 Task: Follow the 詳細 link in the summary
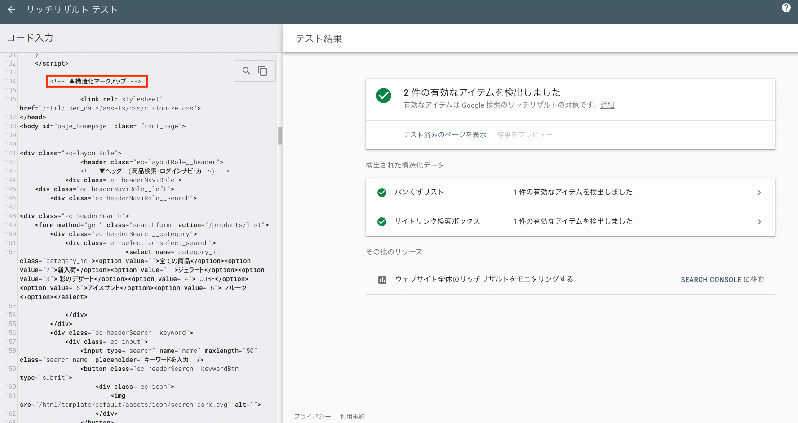coord(607,105)
